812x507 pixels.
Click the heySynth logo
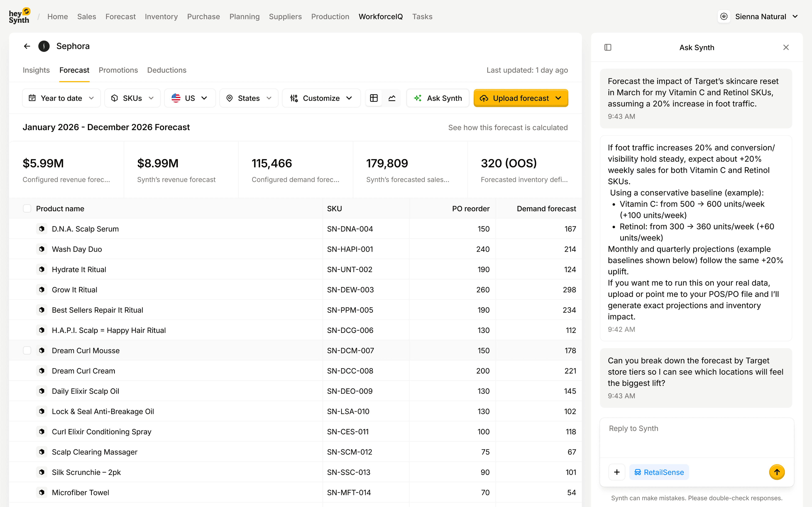pyautogui.click(x=19, y=16)
